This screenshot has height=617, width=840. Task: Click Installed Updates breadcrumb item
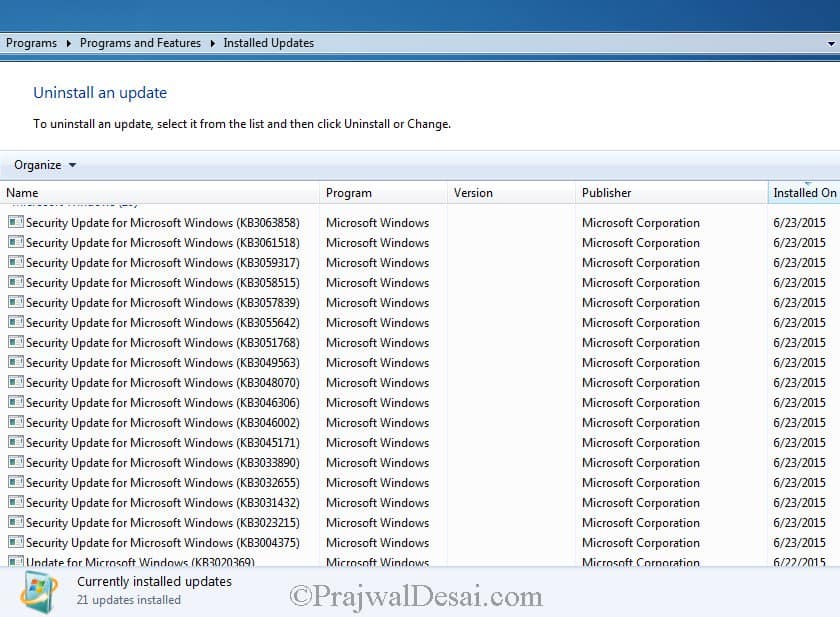point(268,43)
